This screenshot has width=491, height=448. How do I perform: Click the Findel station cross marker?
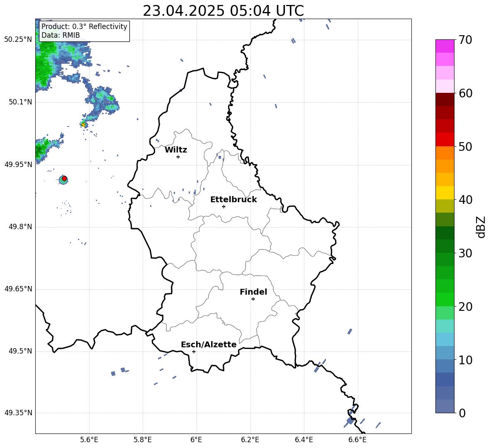point(253,299)
